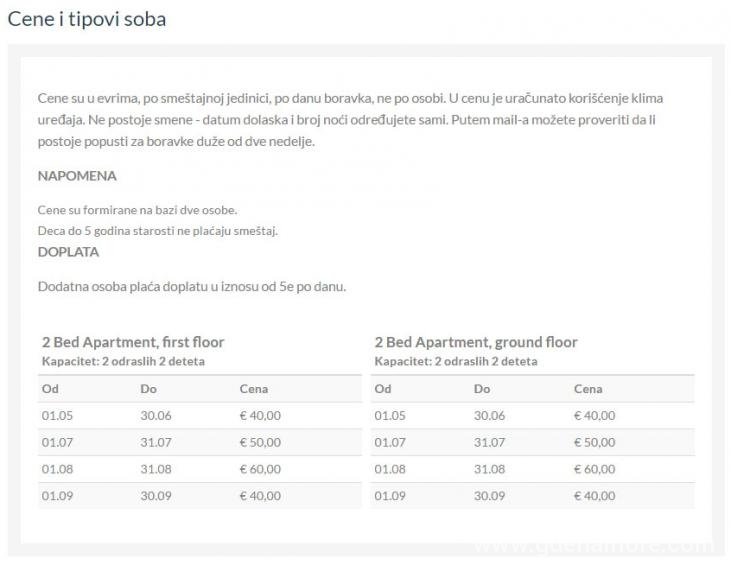Click the 'Cena' column header in ground floor table
Image resolution: width=731 pixels, height=565 pixels.
tap(588, 389)
